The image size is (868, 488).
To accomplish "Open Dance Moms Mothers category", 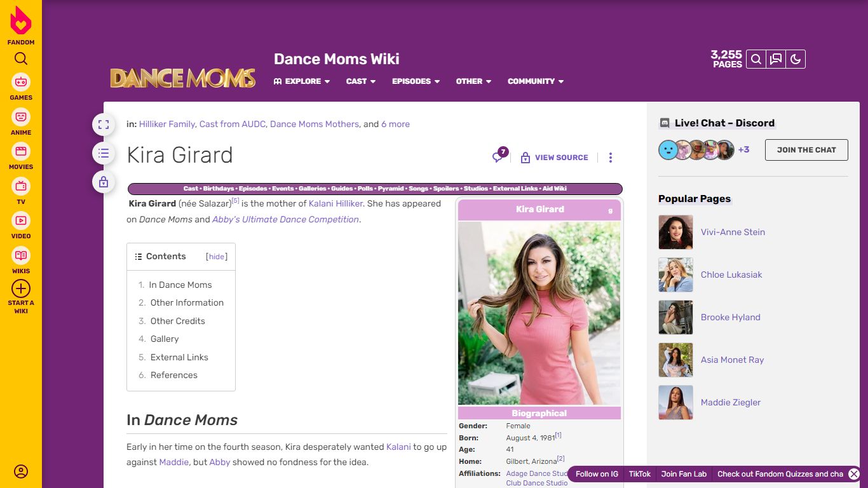I will pos(315,125).
